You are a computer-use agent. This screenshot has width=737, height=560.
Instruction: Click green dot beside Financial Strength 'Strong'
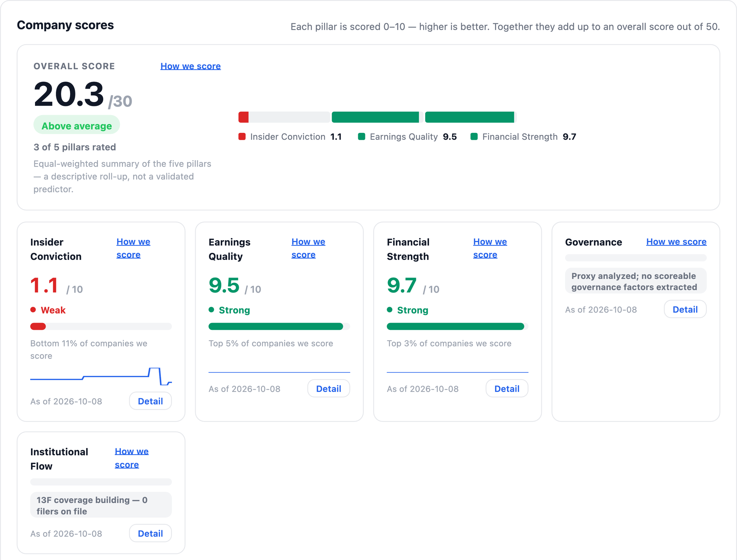[x=389, y=310]
